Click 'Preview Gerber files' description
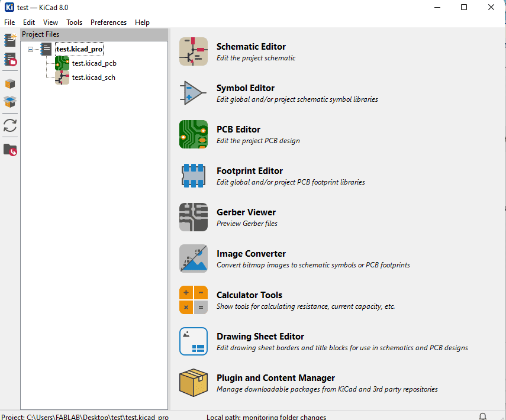This screenshot has width=506, height=420. click(x=247, y=224)
